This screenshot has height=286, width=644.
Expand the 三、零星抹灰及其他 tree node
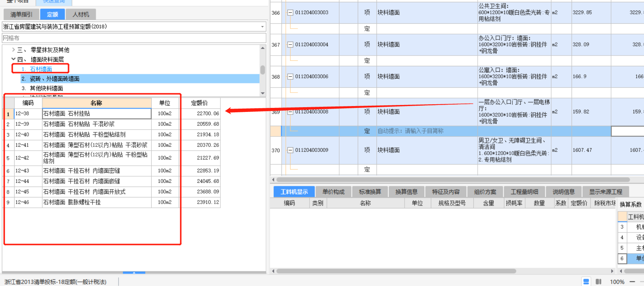click(x=13, y=50)
